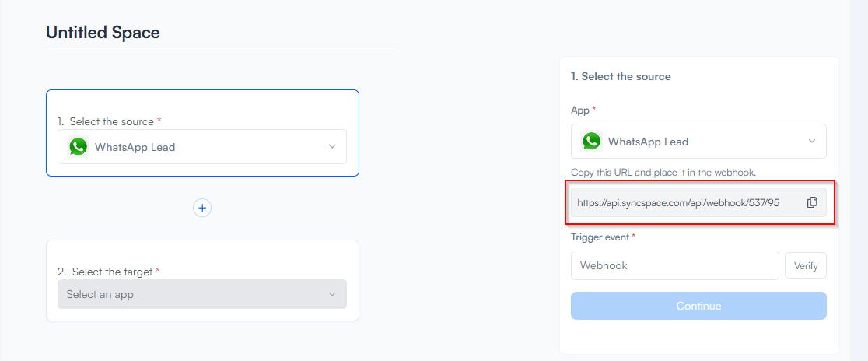Click the Continue button

[x=698, y=306]
